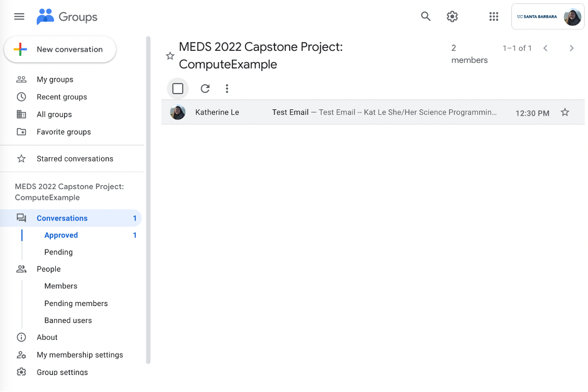Open the main hamburger menu
Image resolution: width=588 pixels, height=392 pixels.
click(x=19, y=16)
